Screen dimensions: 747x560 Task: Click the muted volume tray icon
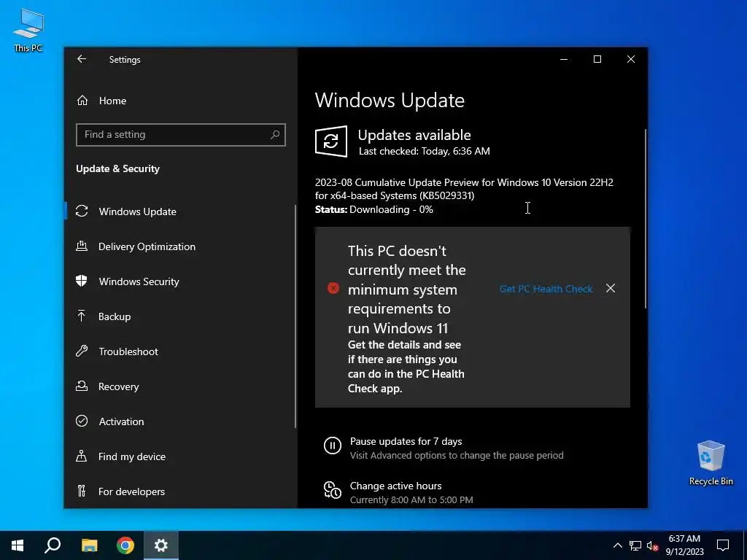coord(653,545)
